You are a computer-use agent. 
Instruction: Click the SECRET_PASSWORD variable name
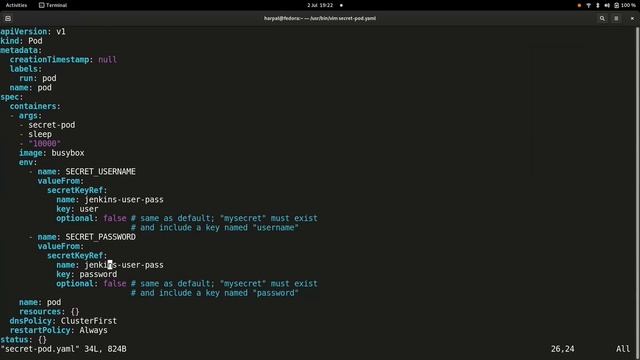(100, 237)
